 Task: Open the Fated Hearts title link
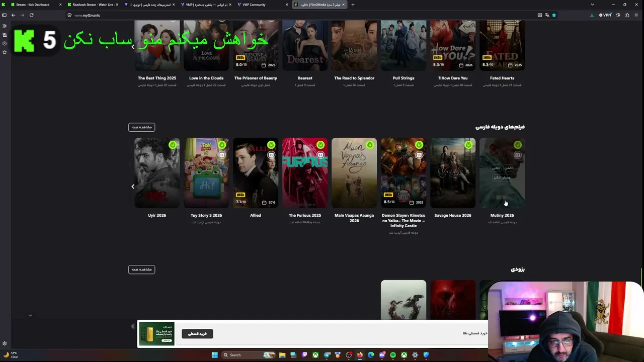pyautogui.click(x=502, y=78)
